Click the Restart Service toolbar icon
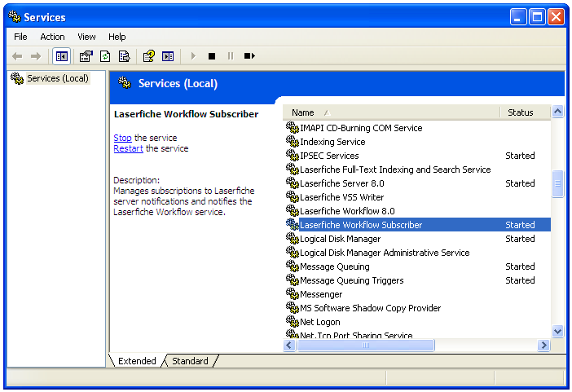The width and height of the screenshot is (572, 392). click(249, 56)
